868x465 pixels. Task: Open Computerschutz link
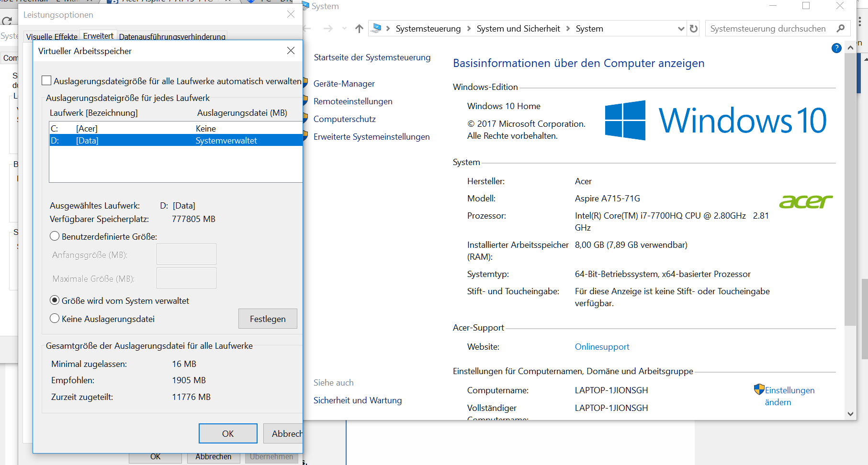tap(344, 119)
